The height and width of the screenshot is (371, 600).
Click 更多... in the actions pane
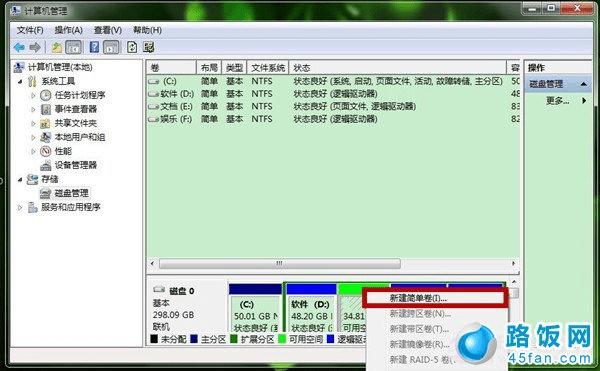[x=558, y=101]
